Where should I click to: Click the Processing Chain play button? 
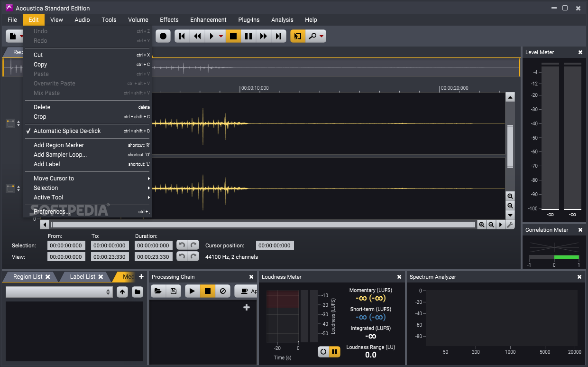[x=192, y=292]
